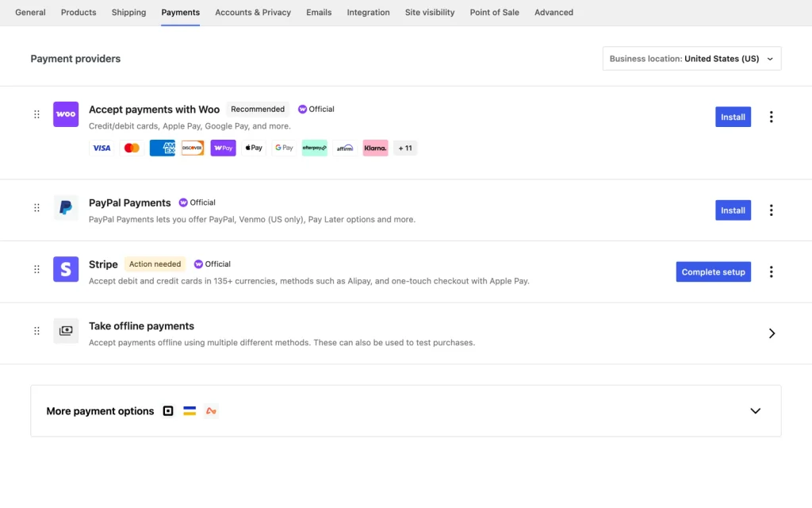Image resolution: width=812 pixels, height=508 pixels.
Task: Click the More payment options heading
Action: pyautogui.click(x=100, y=411)
